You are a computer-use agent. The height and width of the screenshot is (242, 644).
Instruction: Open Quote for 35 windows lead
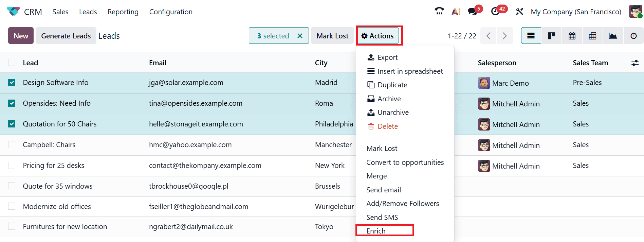[58, 186]
